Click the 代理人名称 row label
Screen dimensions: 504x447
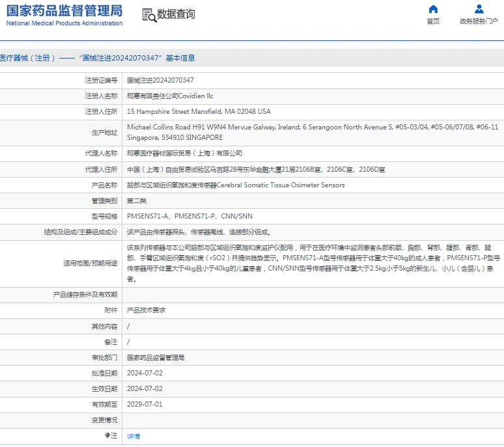coord(101,154)
